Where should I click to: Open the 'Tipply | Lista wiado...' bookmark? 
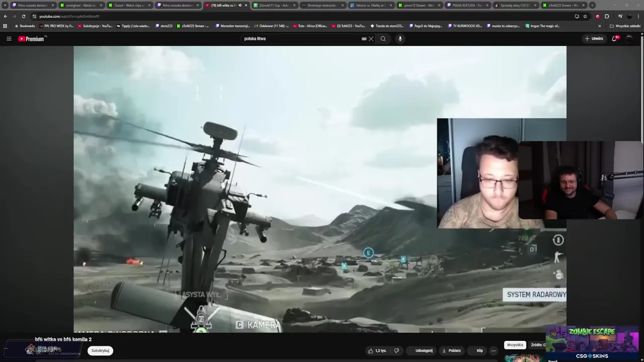[133, 26]
